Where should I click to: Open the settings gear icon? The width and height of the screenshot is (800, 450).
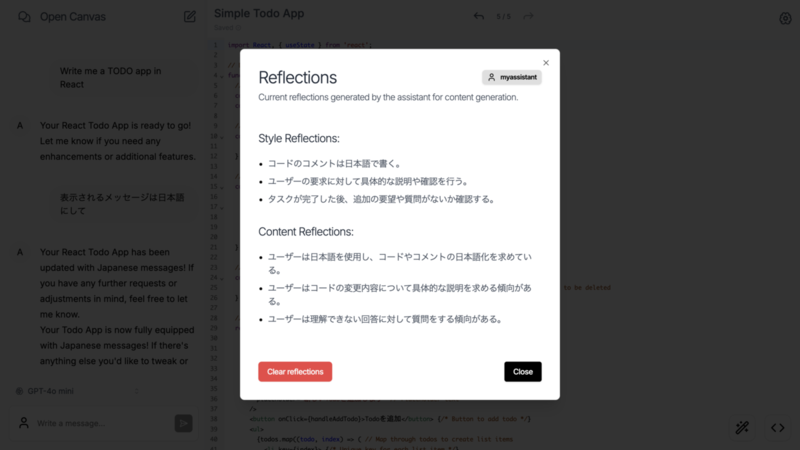[x=785, y=18]
